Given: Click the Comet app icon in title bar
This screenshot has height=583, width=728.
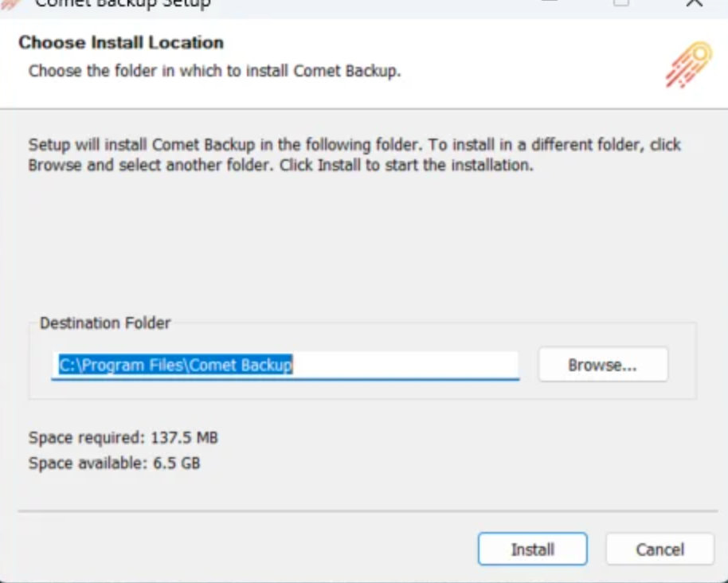Looking at the screenshot, I should (10, 3).
